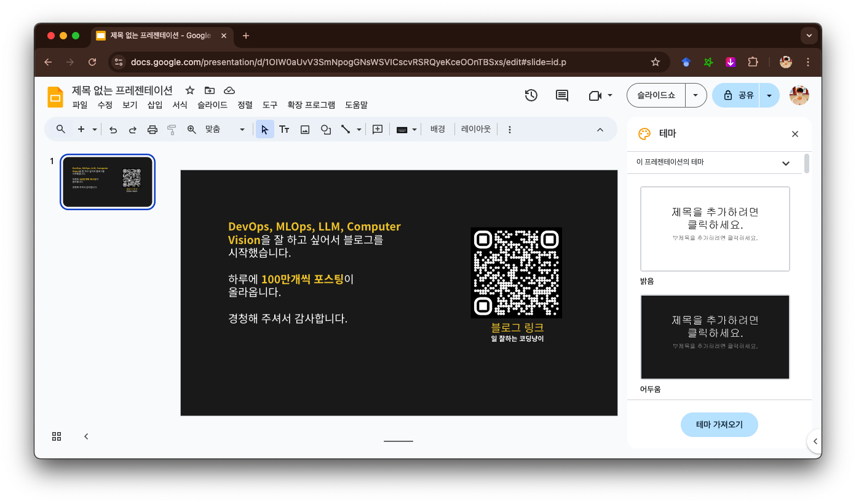Open the 확장 프로그램 menu
This screenshot has width=856, height=504.
311,105
